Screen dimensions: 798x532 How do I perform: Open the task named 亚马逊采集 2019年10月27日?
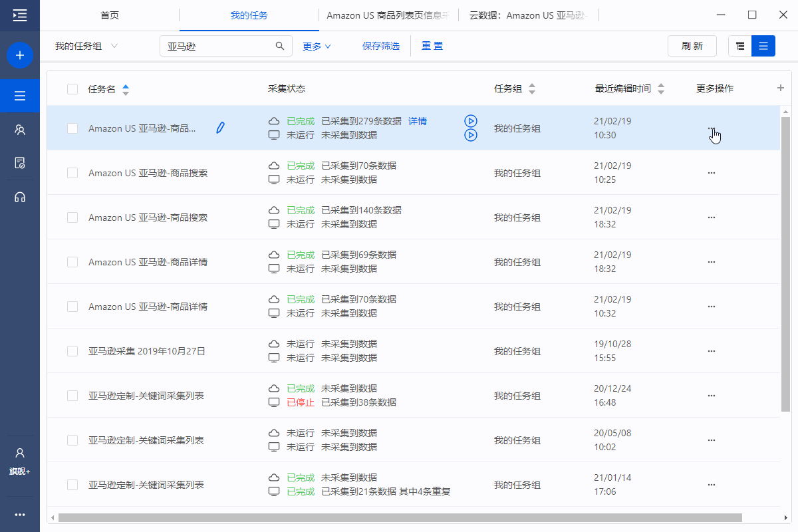[147, 351]
